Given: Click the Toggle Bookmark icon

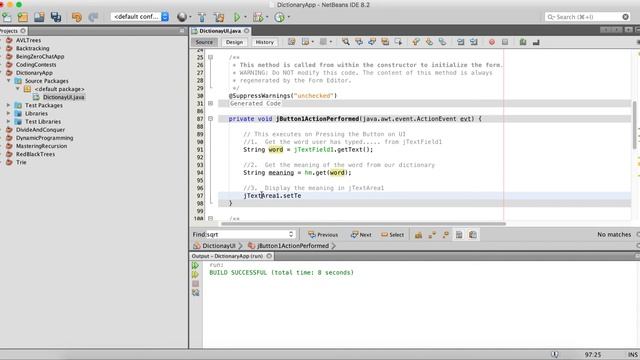Looking at the screenshot, I should click(442, 42).
